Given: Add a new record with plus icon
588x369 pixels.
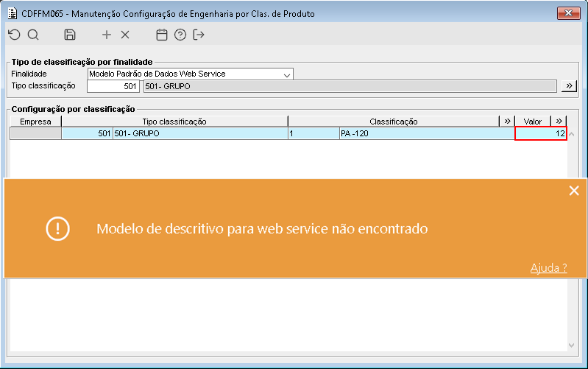Looking at the screenshot, I should tap(107, 35).
